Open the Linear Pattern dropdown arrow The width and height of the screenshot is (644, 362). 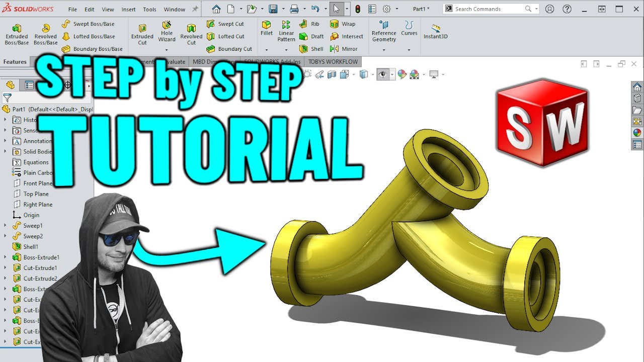click(286, 50)
